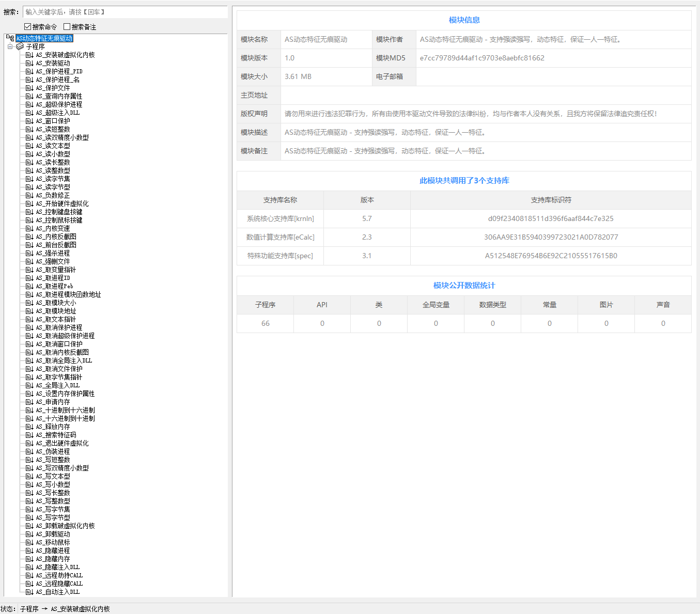Image resolution: width=700 pixels, height=614 pixels.
Task: Enable the 搜索备注 checkbox
Action: coord(67,27)
